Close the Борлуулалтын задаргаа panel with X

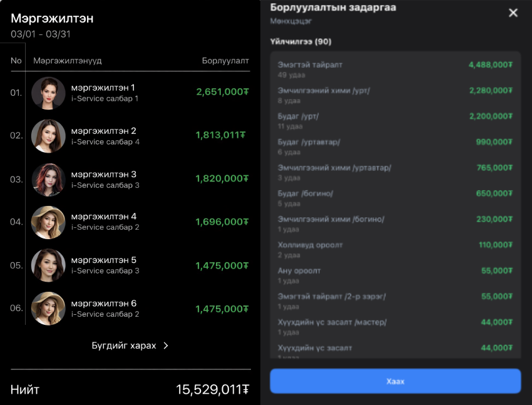point(513,13)
